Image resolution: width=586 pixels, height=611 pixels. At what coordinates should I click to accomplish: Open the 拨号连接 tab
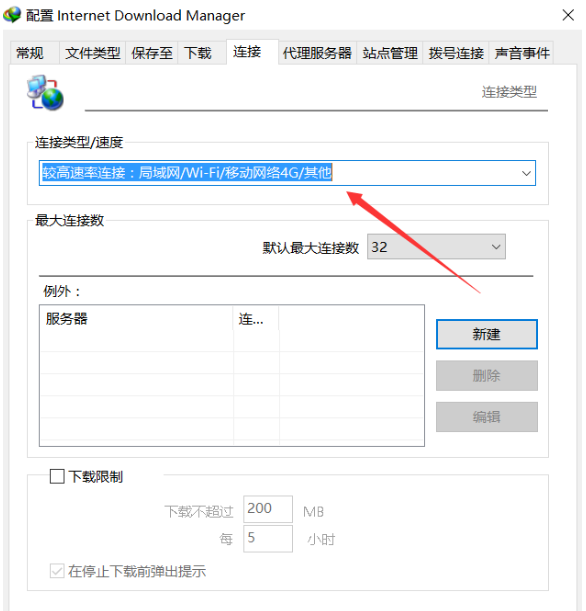[456, 53]
